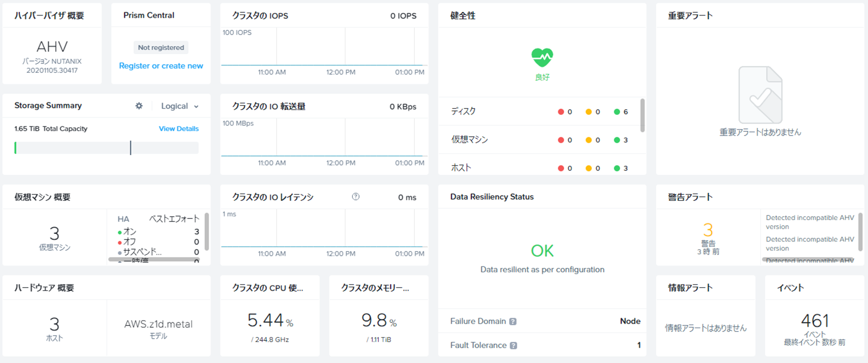Click the 良好 health status text
Viewport: 868px width, 363px height.
click(542, 77)
